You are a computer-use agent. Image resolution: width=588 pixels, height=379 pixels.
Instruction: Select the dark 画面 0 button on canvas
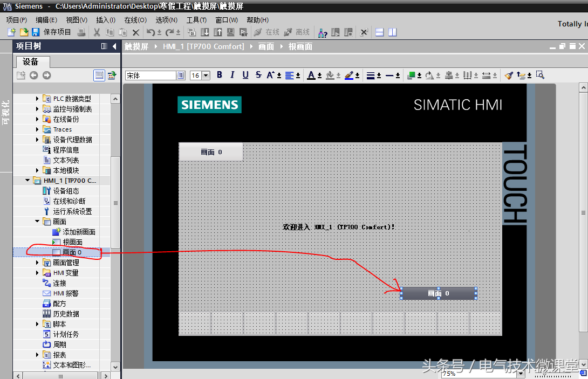pos(439,293)
